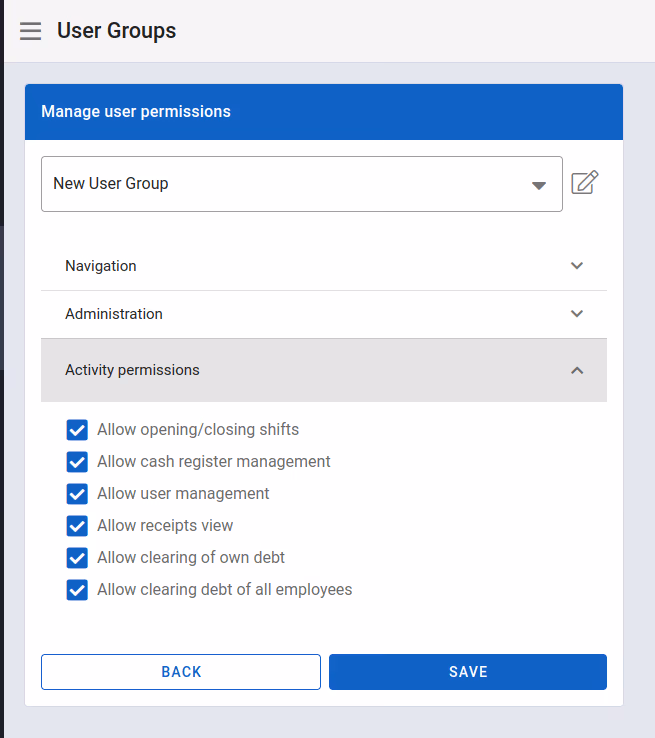Click the SAVE button
This screenshot has height=738, width=655.
coord(468,672)
